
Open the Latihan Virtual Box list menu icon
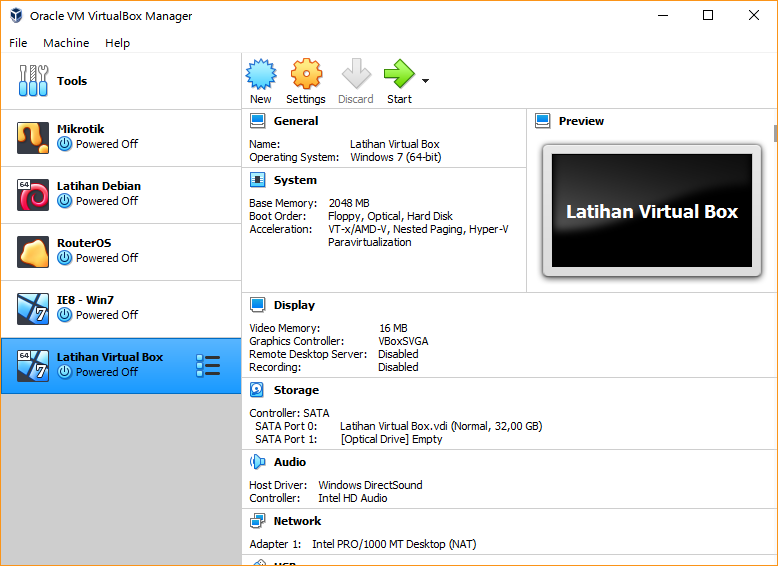coord(208,365)
